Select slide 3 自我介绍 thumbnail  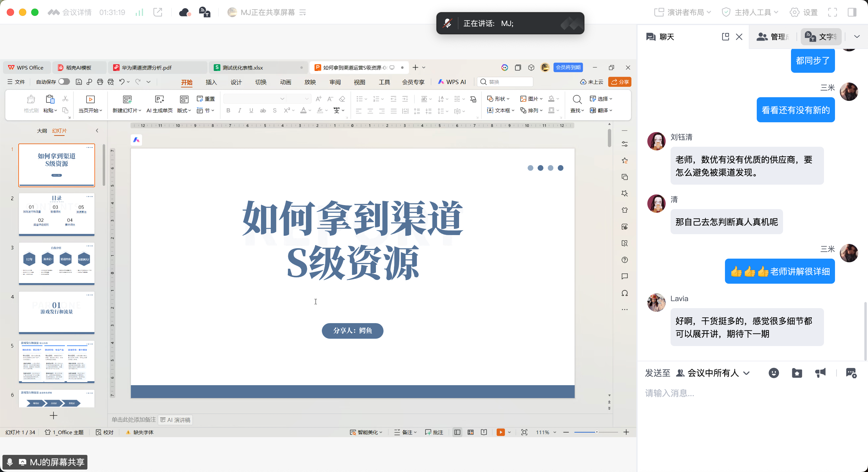[x=57, y=263]
